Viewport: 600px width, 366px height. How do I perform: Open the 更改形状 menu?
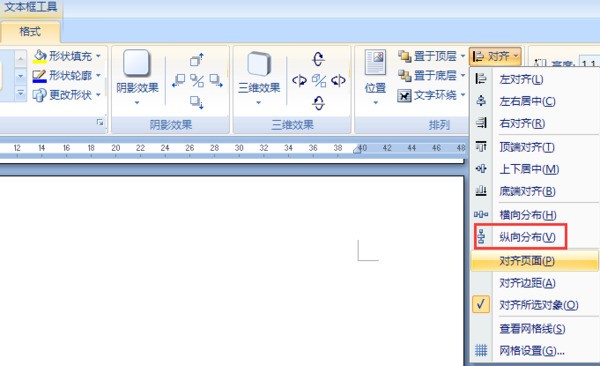(x=67, y=95)
